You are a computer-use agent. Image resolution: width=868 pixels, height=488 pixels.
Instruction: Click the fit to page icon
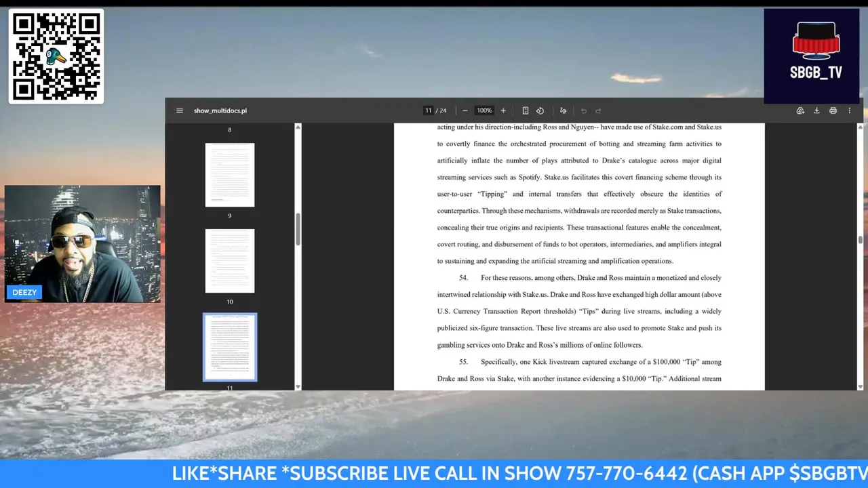tap(525, 110)
